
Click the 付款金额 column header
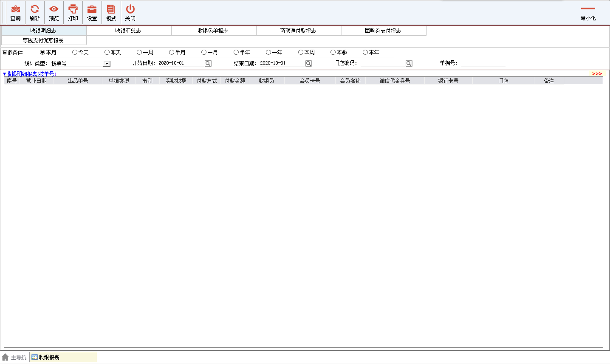(x=235, y=81)
